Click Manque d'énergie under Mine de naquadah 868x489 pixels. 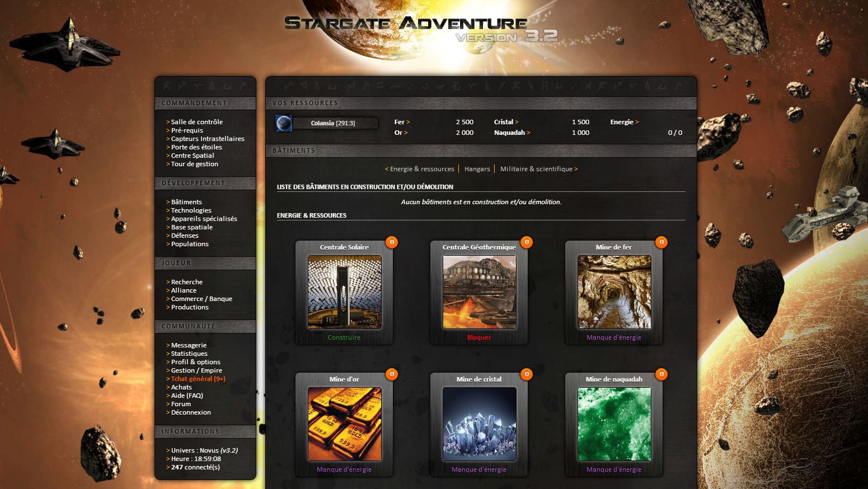[614, 469]
